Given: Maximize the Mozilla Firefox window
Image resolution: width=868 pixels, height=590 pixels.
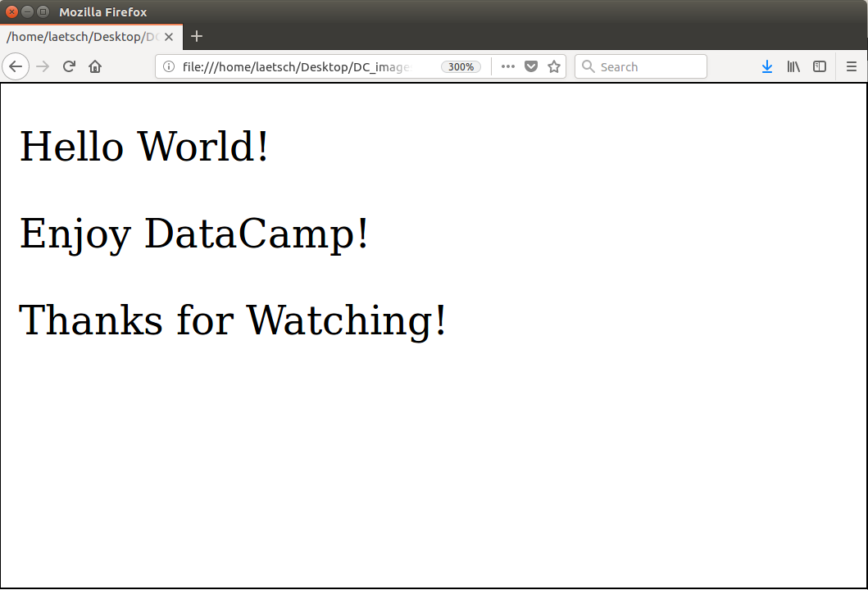Looking at the screenshot, I should [43, 11].
